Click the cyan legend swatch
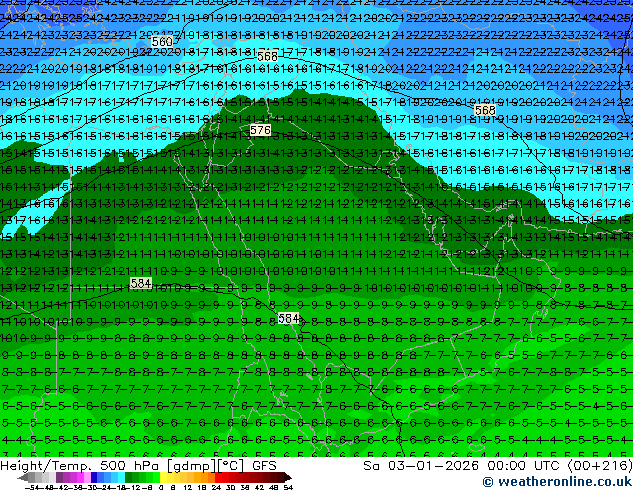The height and width of the screenshot is (490, 634). [122, 477]
